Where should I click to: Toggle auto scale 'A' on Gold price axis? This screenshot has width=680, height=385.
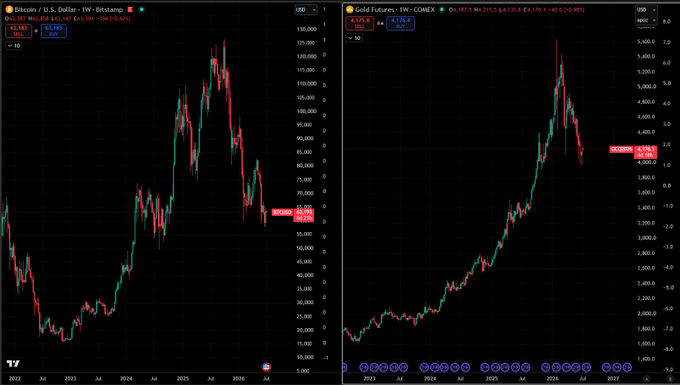(x=647, y=378)
